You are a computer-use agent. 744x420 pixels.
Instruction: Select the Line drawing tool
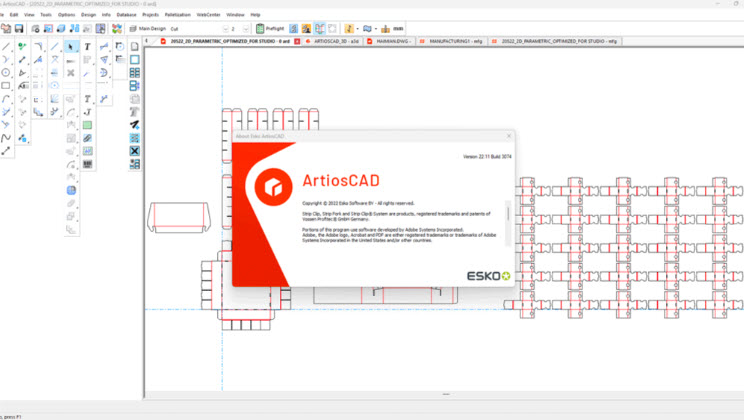[6, 47]
